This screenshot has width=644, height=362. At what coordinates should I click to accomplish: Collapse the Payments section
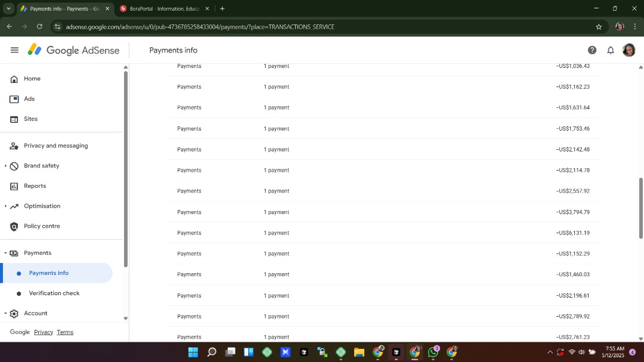(x=6, y=253)
